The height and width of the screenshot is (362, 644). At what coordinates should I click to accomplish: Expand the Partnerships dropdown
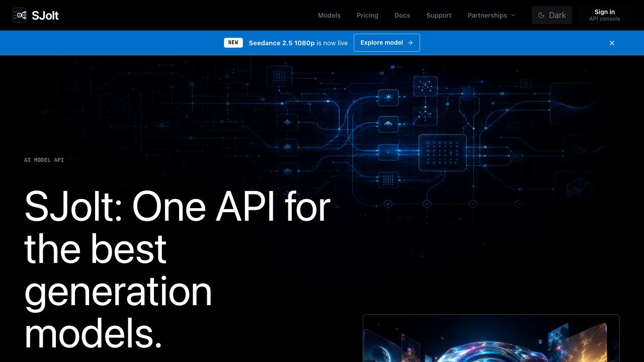(x=492, y=15)
